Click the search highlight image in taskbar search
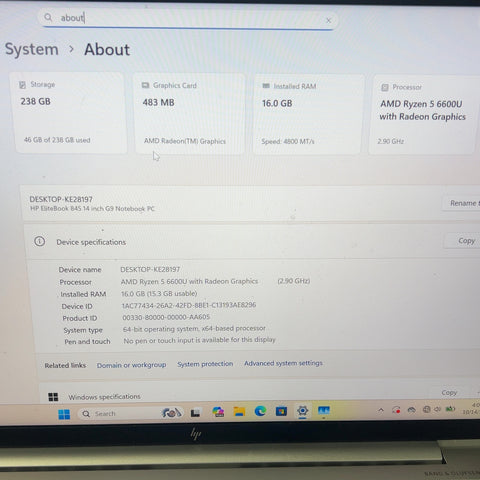The width and height of the screenshot is (480, 480). tap(171, 413)
